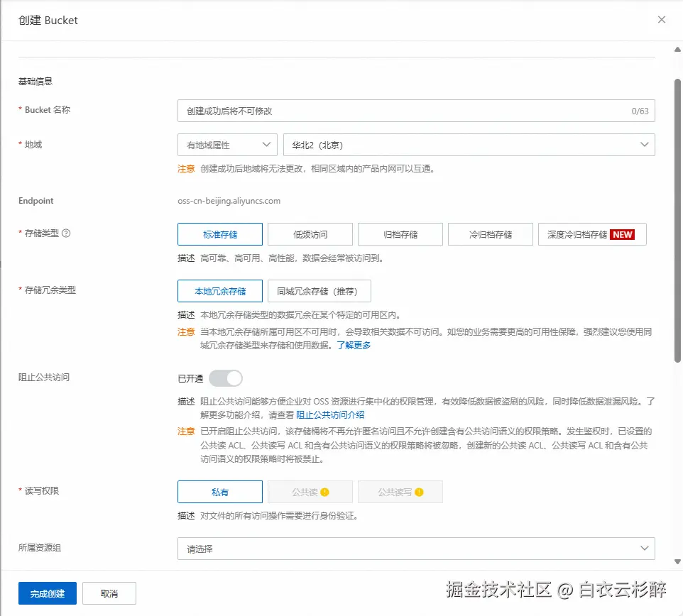Viewport: 683px width, 616px height.
Task: Select 私有 read-write permission
Action: pyautogui.click(x=220, y=492)
